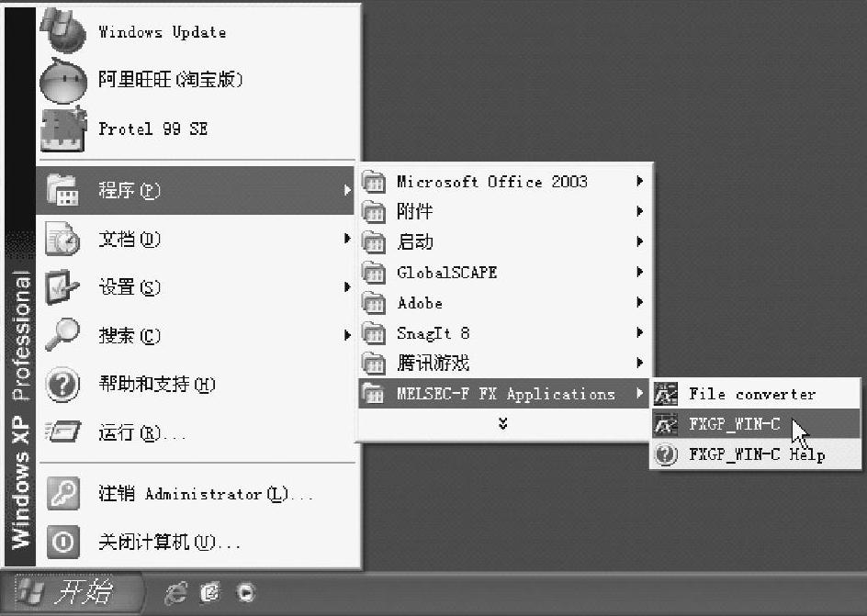Expand the 文档(D) submenu arrow

[x=346, y=239]
